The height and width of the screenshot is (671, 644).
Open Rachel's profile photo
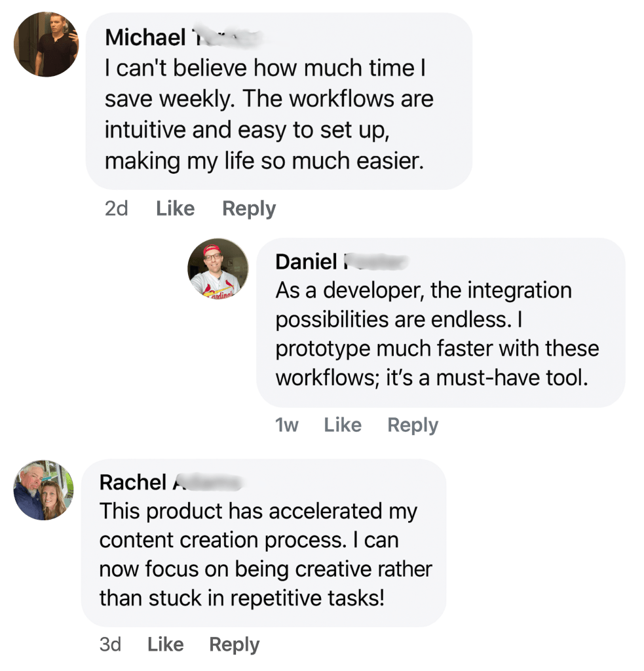tap(43, 489)
